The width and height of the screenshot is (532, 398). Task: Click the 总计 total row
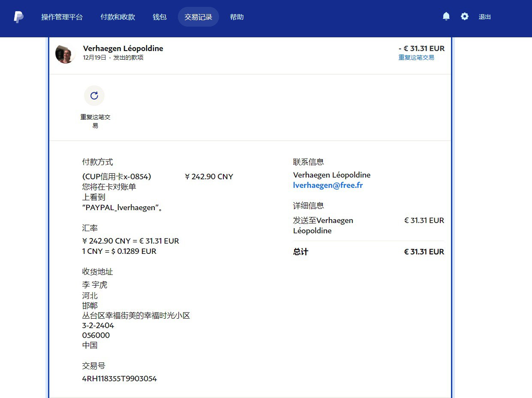click(x=301, y=252)
